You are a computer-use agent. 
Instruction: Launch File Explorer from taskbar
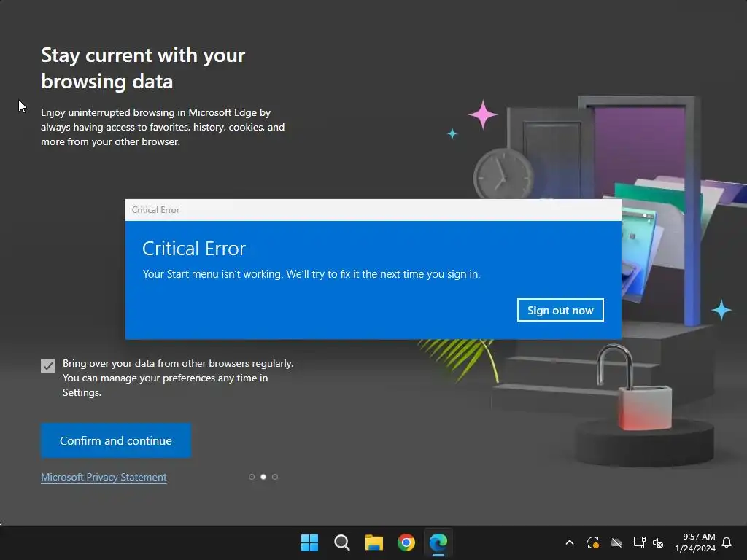(x=374, y=542)
